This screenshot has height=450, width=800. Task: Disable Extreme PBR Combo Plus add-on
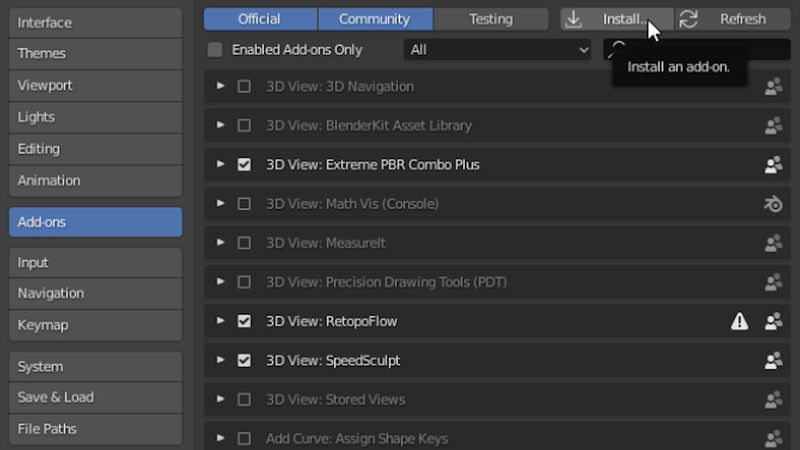(x=244, y=164)
